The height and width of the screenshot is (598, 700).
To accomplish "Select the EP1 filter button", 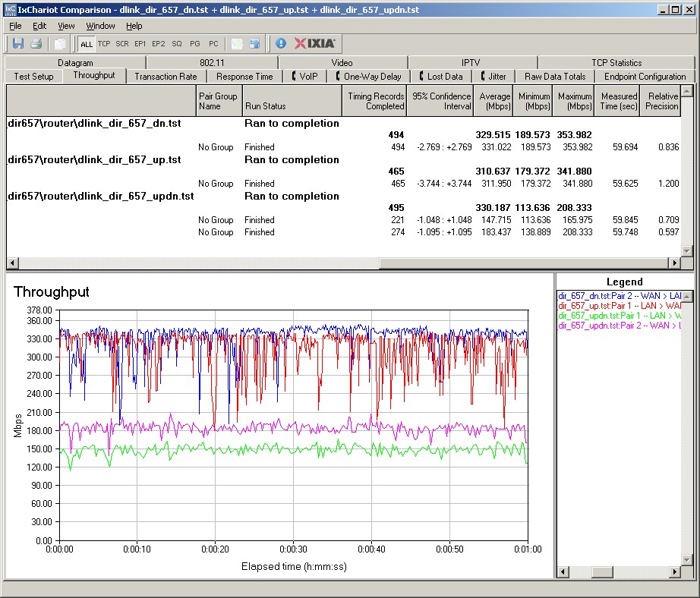I will 140,44.
